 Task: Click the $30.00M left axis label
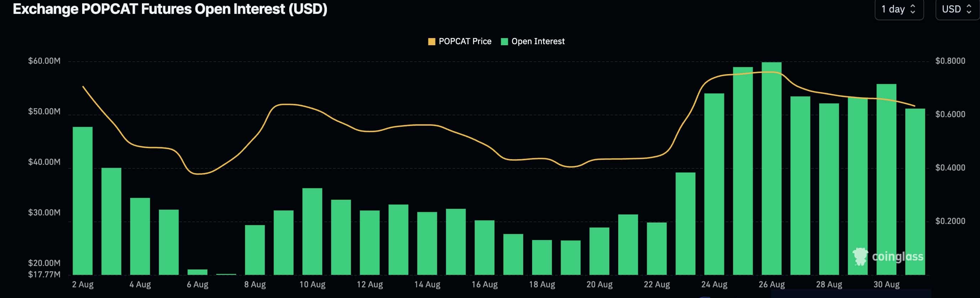(44, 212)
